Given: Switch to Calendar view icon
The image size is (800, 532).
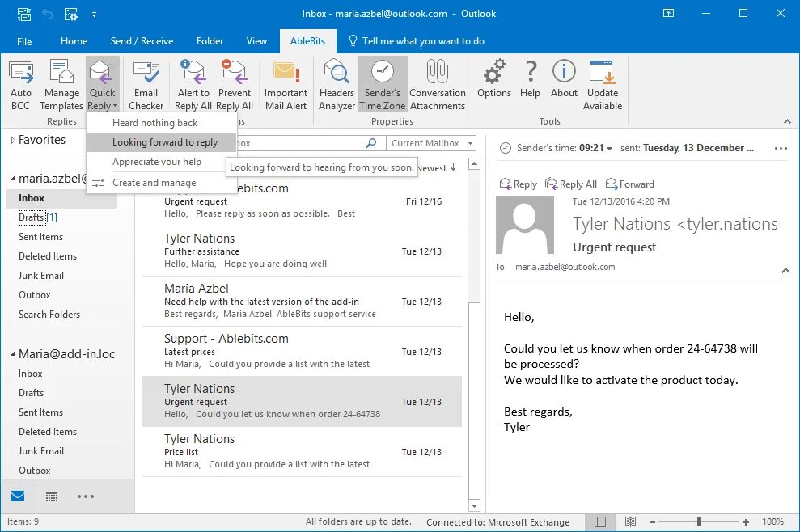Looking at the screenshot, I should point(52,496).
